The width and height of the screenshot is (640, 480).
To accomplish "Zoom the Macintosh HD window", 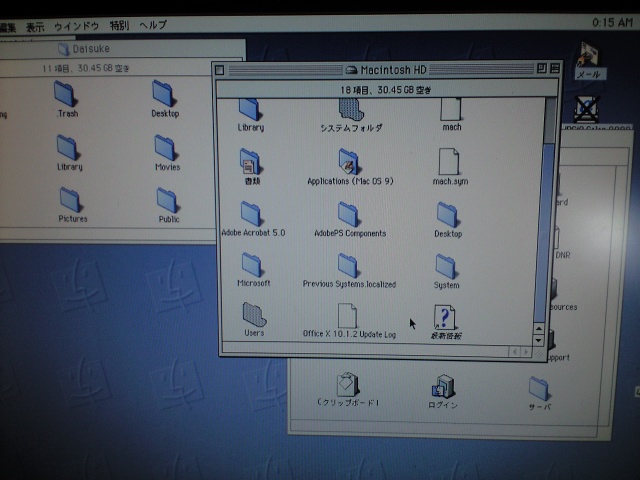I will pos(541,69).
